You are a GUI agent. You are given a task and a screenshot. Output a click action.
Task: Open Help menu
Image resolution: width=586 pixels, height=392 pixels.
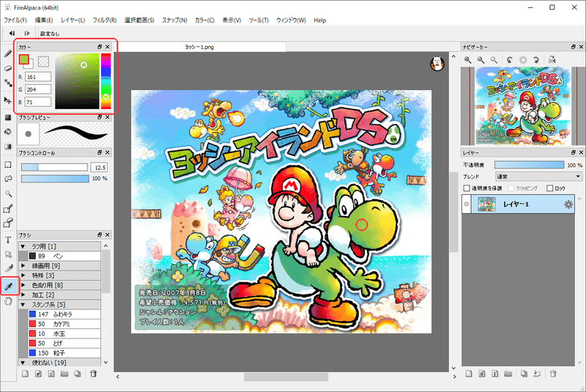coord(319,21)
